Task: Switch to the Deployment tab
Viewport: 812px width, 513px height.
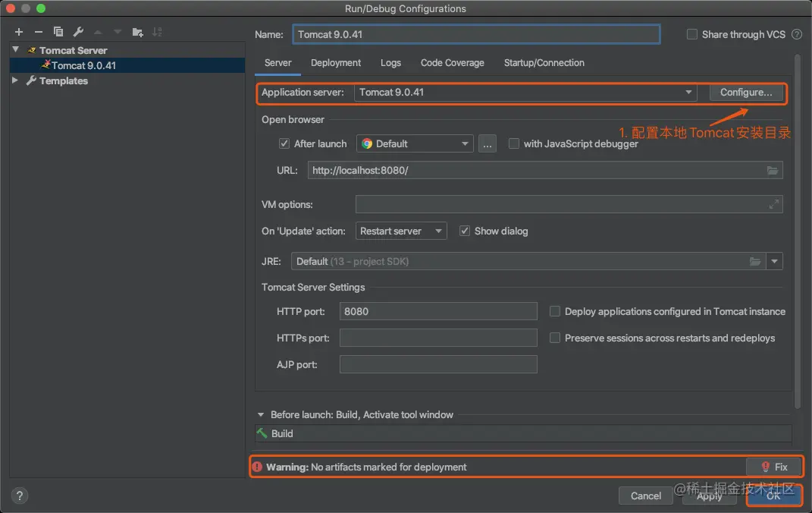Action: pos(335,63)
